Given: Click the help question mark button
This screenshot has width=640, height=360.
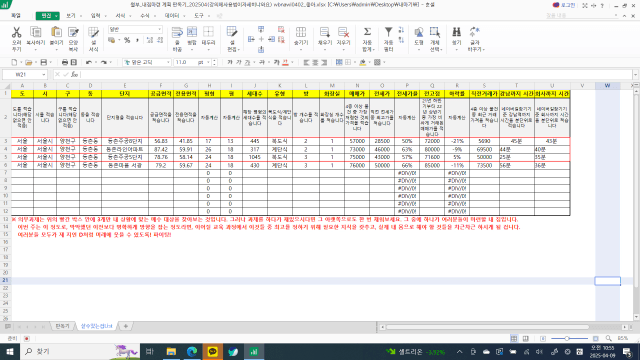Looking at the screenshot, I should [x=602, y=6].
